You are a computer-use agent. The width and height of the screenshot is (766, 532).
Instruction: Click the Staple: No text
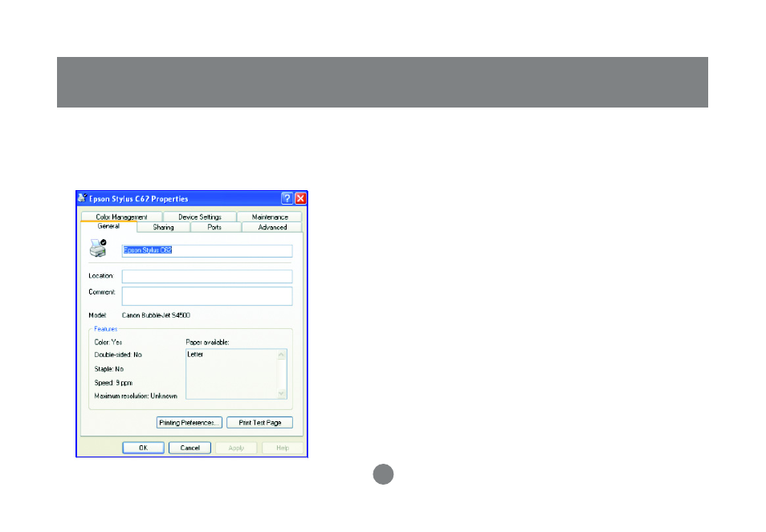pyautogui.click(x=109, y=369)
